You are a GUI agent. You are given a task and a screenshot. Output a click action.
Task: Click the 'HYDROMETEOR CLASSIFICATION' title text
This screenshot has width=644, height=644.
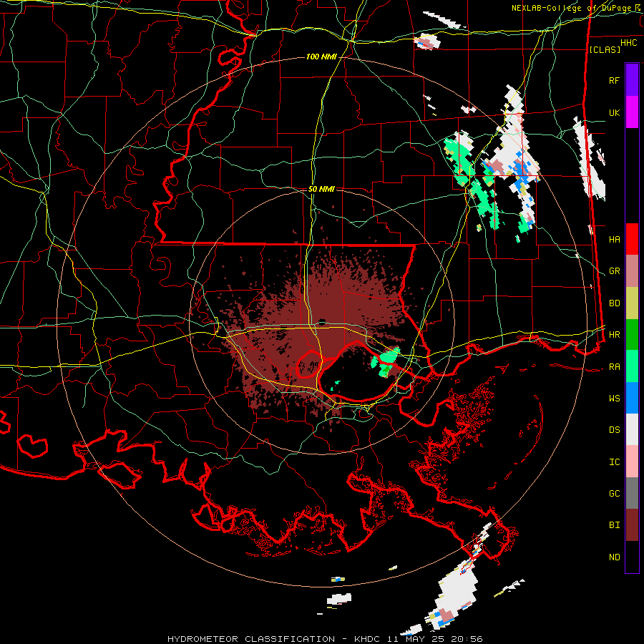[251, 639]
